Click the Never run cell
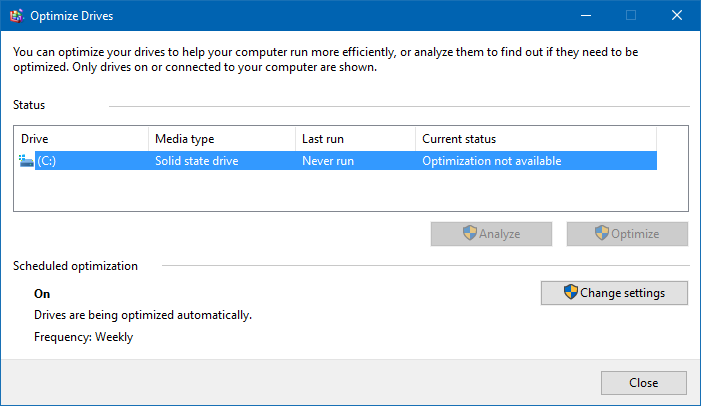Screen dimensions: 701x406 point(328,161)
